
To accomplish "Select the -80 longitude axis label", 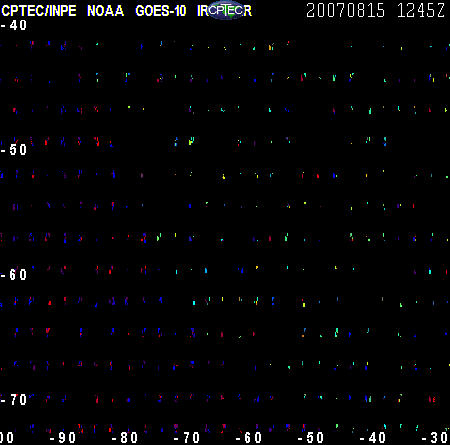I will (125, 438).
